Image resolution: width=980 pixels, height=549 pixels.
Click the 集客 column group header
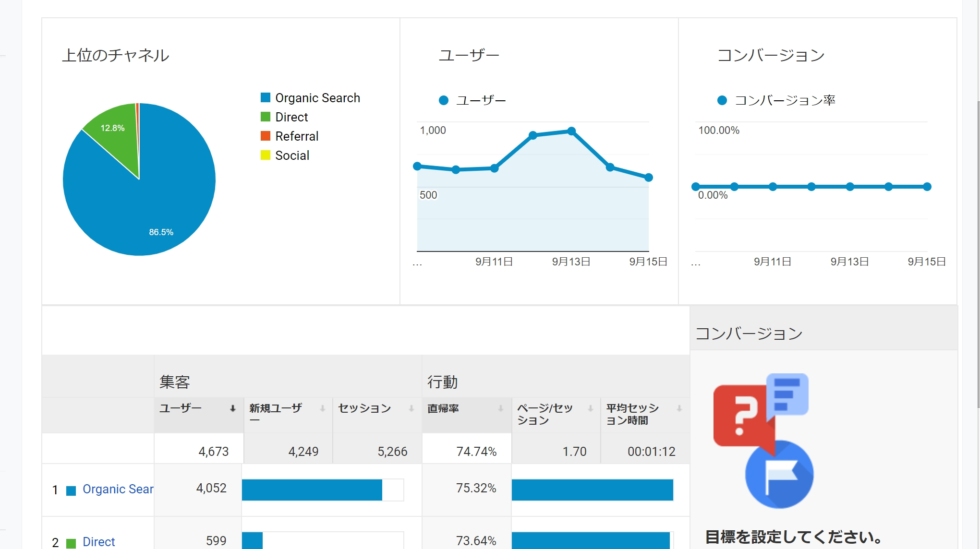pos(175,382)
